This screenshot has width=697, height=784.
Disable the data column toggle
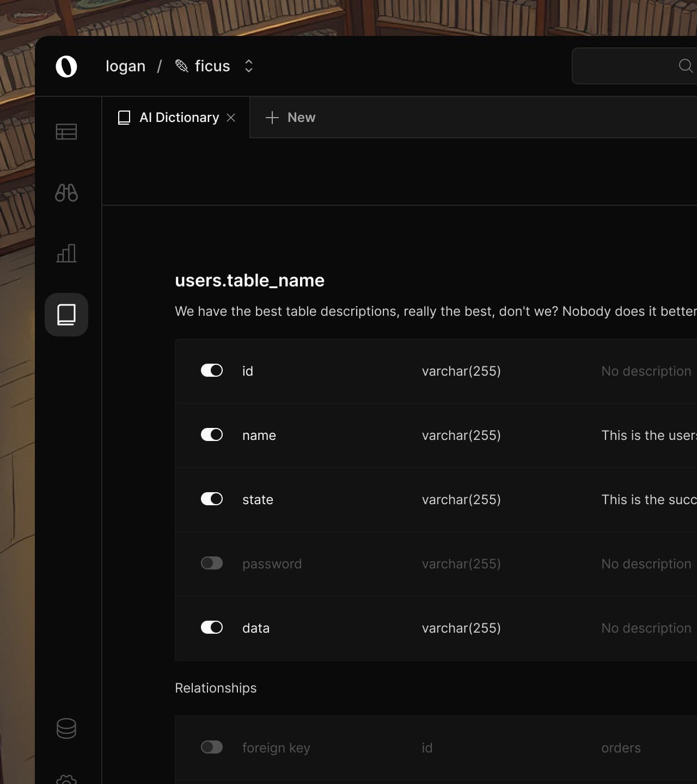tap(212, 627)
